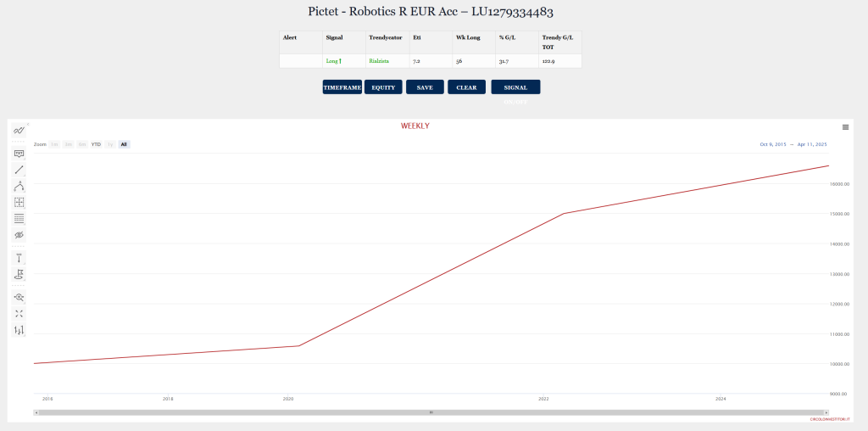The height and width of the screenshot is (431, 868).
Task: Toggle annotations visibility with crossed-eye icon
Action: 19,235
